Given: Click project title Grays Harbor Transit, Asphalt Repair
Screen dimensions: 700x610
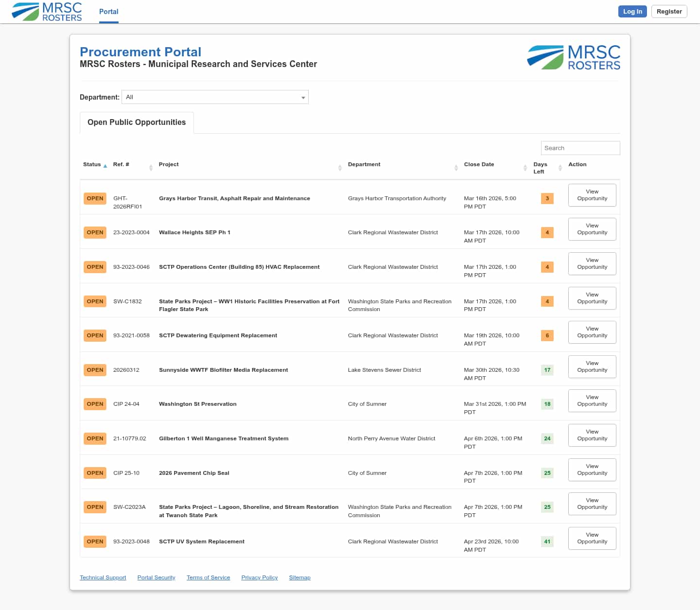Looking at the screenshot, I should (234, 198).
